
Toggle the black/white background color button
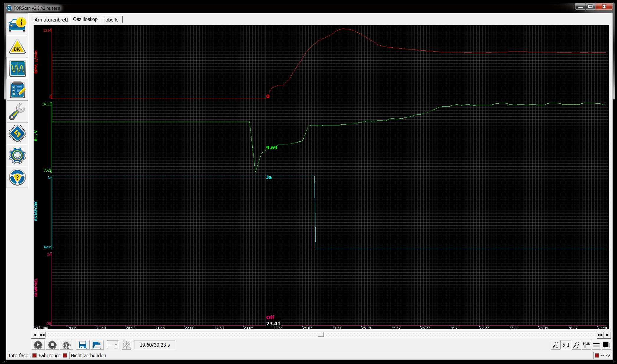[x=606, y=345]
